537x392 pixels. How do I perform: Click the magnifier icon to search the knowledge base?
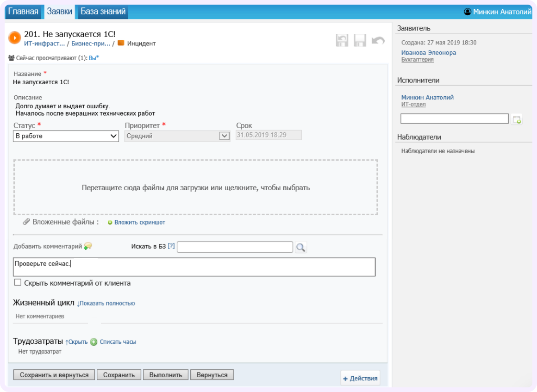(301, 247)
